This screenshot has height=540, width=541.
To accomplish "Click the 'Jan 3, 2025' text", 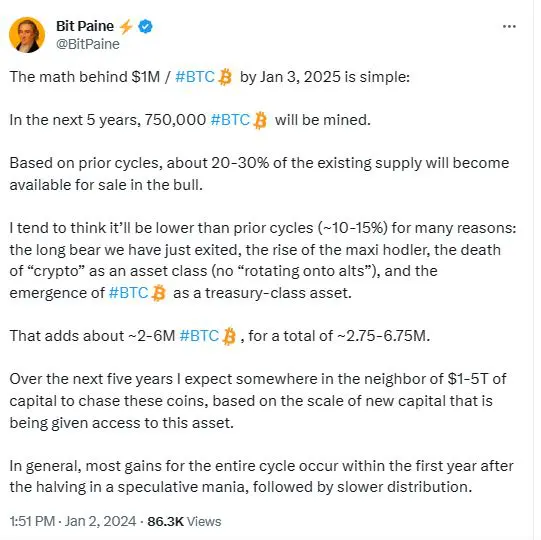I will (300, 77).
